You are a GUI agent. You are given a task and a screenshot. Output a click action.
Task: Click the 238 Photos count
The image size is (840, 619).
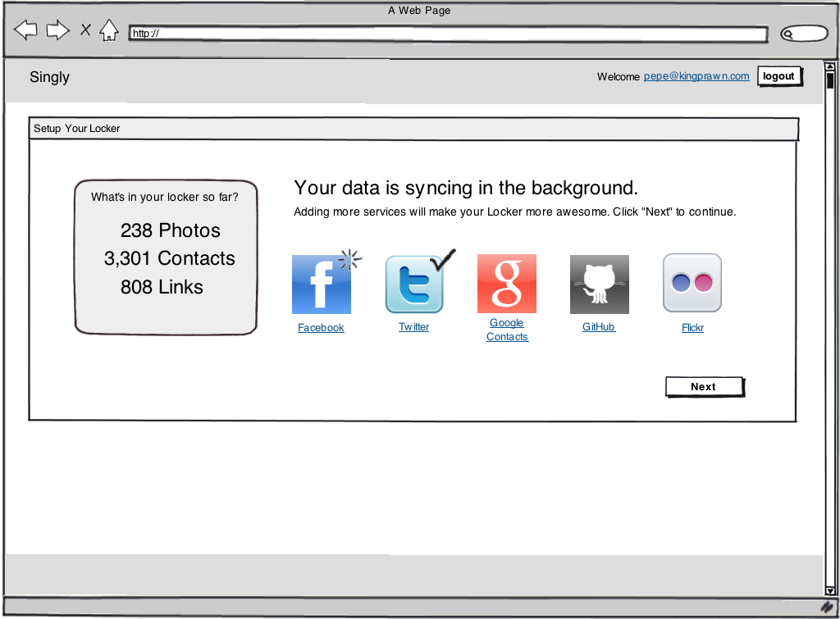(171, 230)
